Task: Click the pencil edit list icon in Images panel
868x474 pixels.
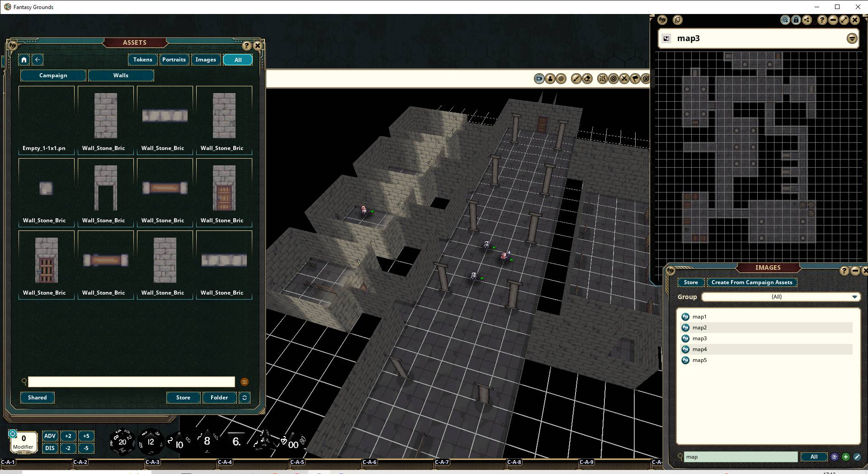Action: tap(857, 457)
